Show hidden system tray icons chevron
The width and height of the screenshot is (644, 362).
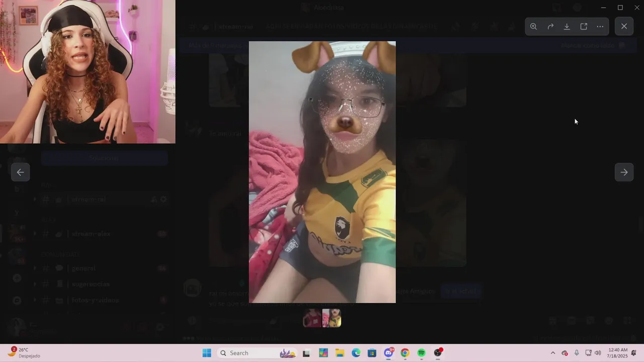pyautogui.click(x=553, y=353)
